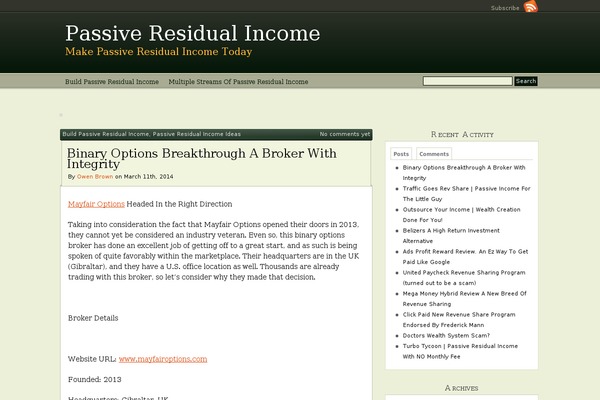
Task: Open recent post Binary Options Breakthrough A Broker
Action: click(x=464, y=173)
